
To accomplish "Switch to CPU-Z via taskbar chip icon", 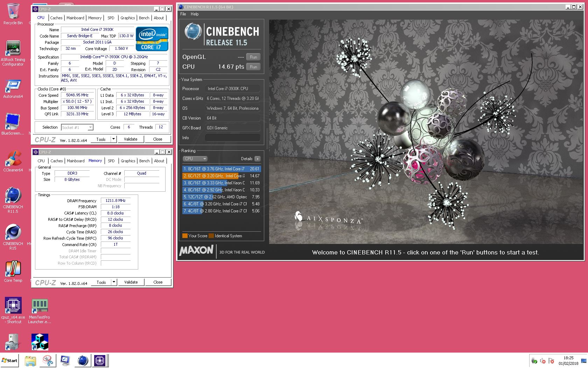I will point(100,360).
